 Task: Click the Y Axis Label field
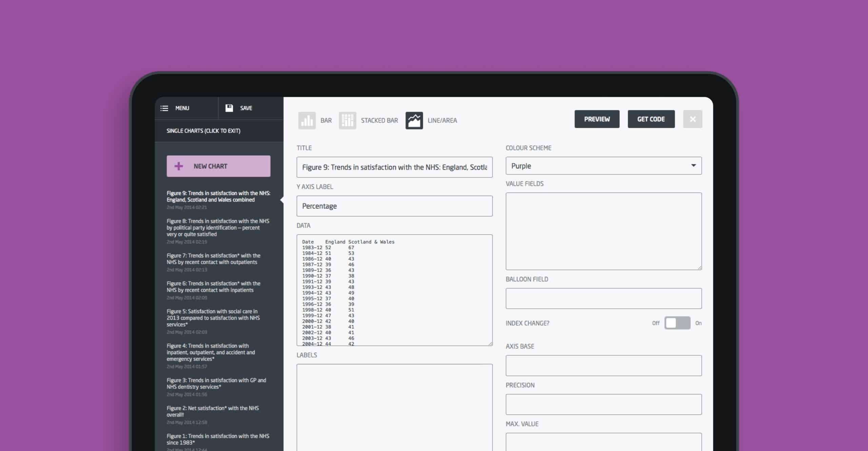pos(394,206)
